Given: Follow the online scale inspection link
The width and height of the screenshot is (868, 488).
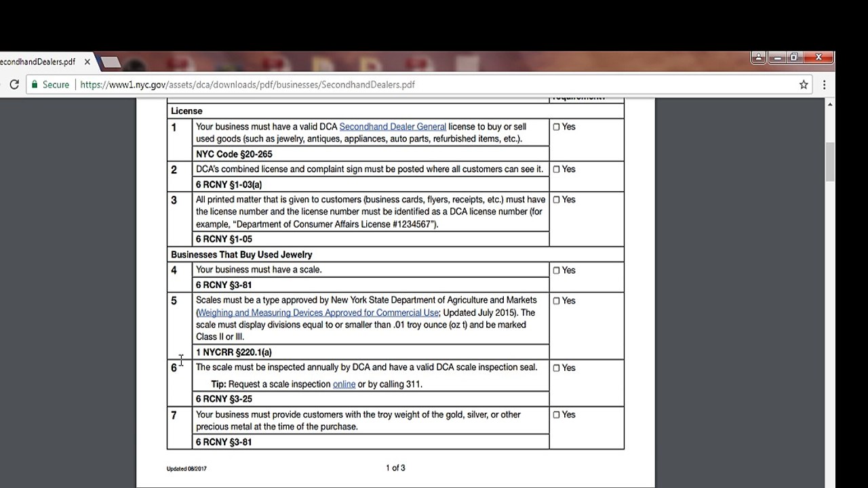Looking at the screenshot, I should pyautogui.click(x=344, y=384).
